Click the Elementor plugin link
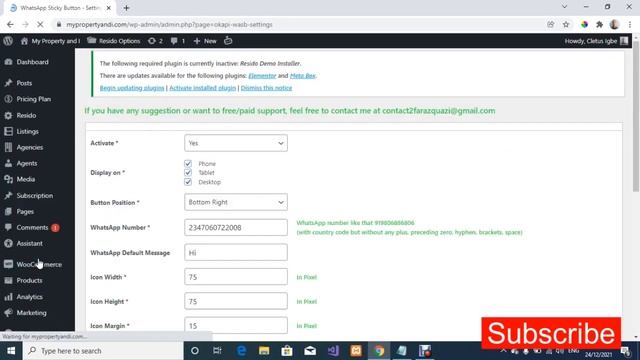 [262, 76]
